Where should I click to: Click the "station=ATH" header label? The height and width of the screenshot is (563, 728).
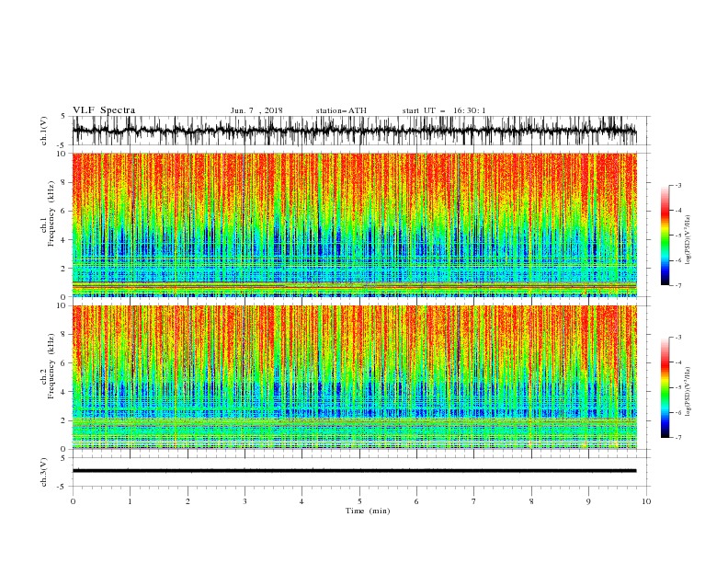tap(341, 110)
